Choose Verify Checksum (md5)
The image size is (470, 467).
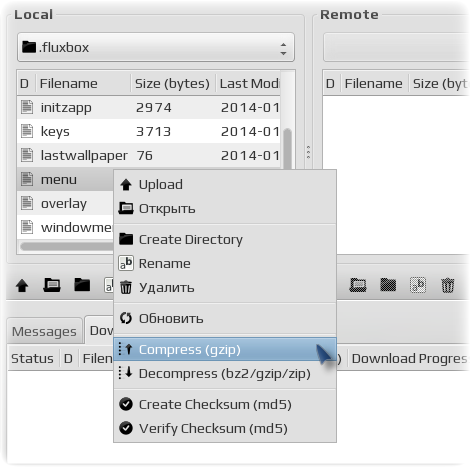225,428
